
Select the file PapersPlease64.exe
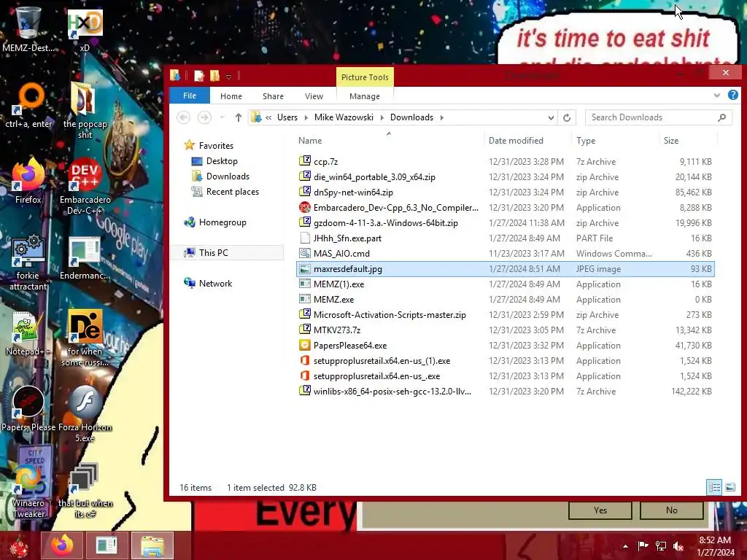505,345
